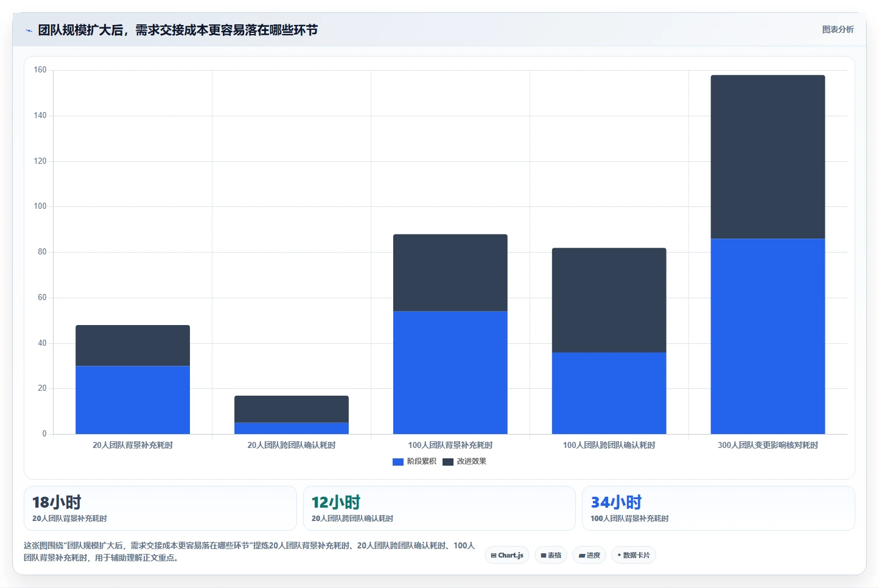Screen dimensions: 879x588
Task: Click the blue icon beside the chart title
Action: [x=29, y=30]
